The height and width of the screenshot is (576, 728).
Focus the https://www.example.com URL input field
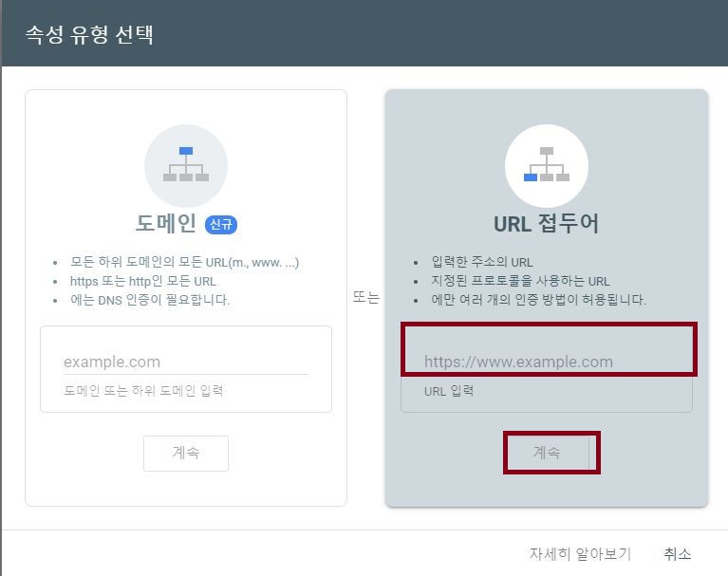tap(549, 362)
